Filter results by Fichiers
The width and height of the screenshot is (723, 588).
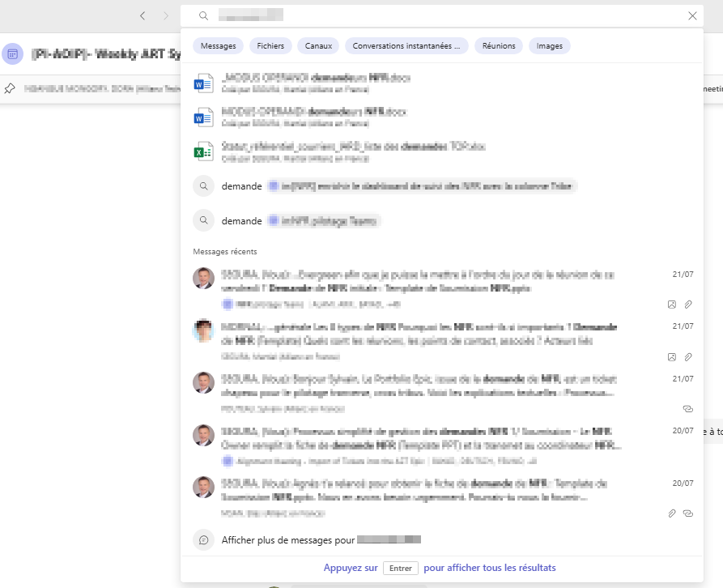click(x=270, y=45)
